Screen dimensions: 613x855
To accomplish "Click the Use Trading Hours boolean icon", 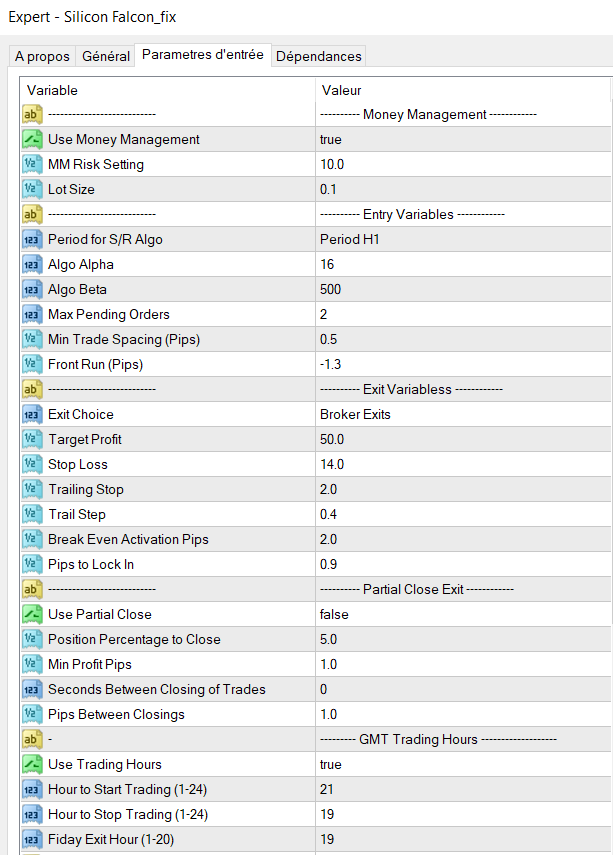I will [31, 764].
